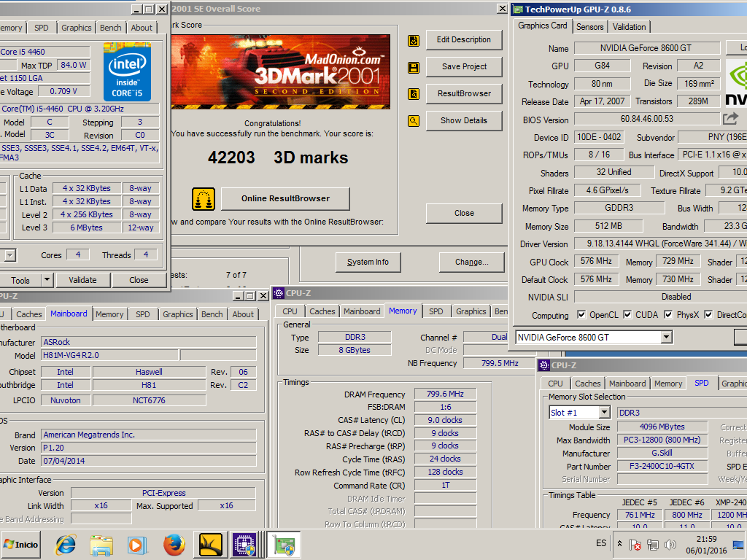Click GPU-Z BIOS export arrow icon

[730, 118]
